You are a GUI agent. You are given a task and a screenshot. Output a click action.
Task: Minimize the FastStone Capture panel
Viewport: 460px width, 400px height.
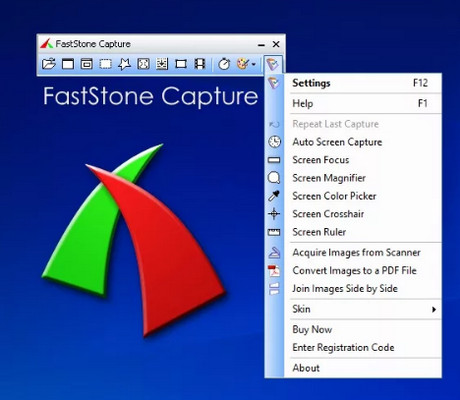pos(262,44)
